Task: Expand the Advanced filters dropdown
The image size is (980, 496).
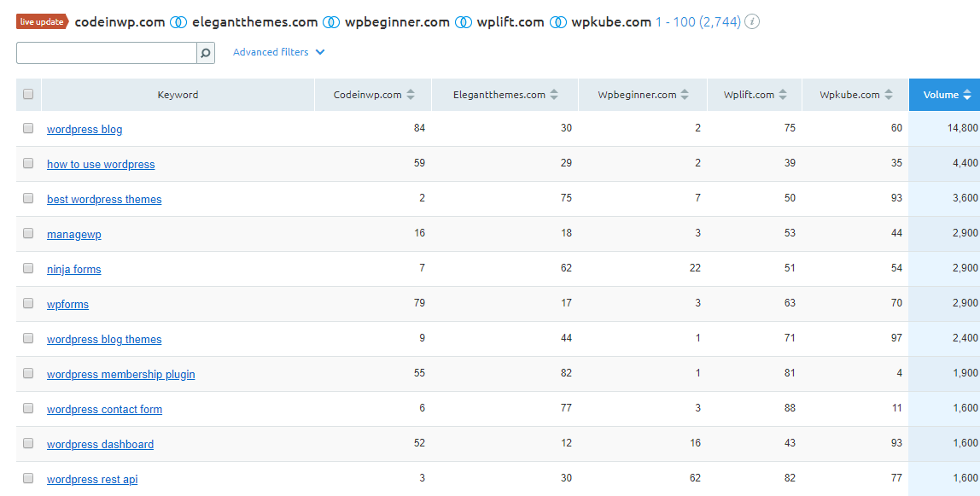Action: point(278,52)
